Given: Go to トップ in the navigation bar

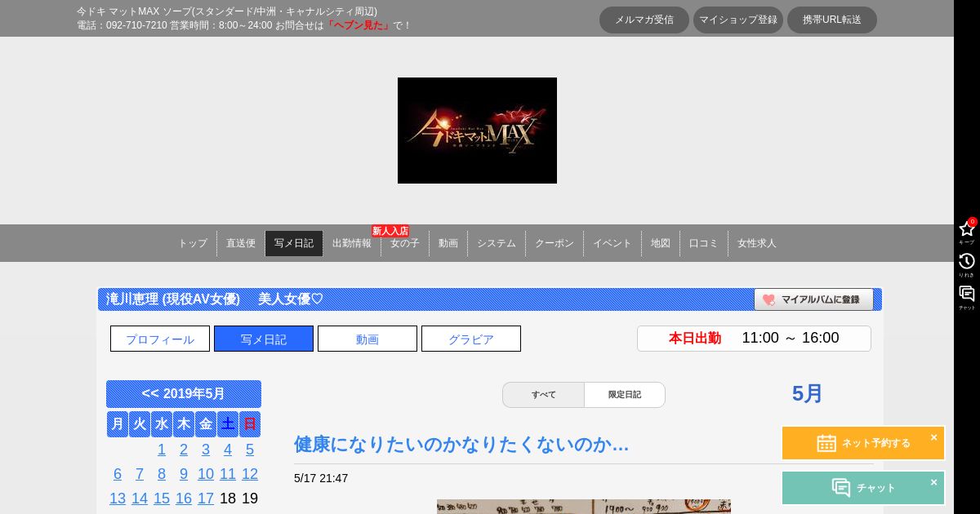Looking at the screenshot, I should click(x=193, y=243).
